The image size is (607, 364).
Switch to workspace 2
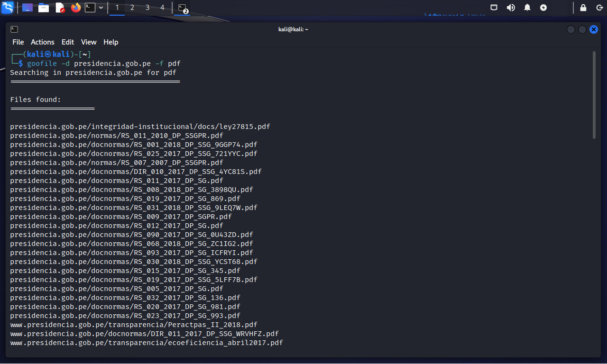click(132, 8)
